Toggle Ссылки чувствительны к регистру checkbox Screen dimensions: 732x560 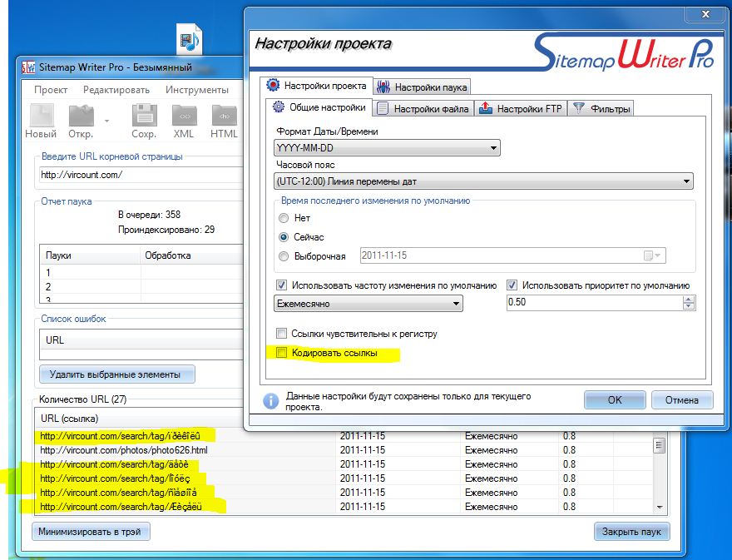click(x=281, y=334)
